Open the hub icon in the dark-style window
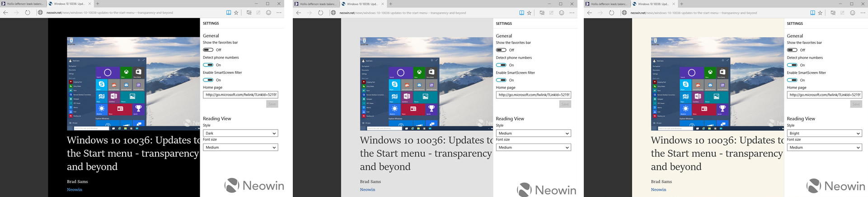 click(x=249, y=13)
